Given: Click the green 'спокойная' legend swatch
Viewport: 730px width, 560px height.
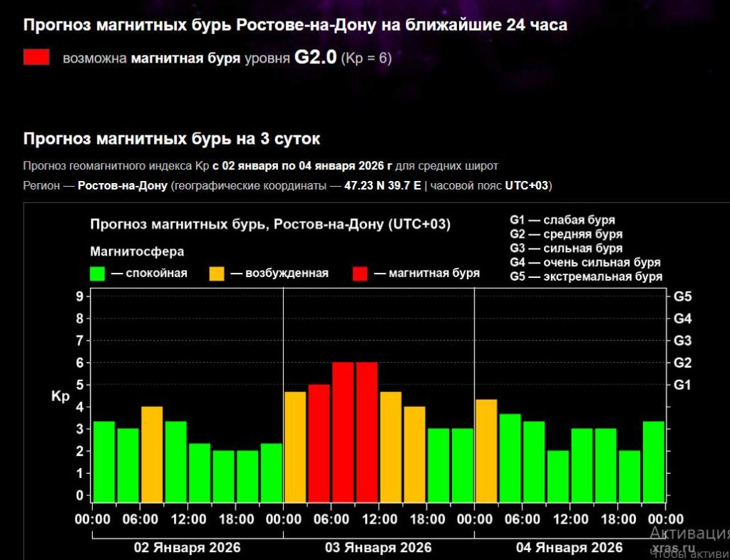Looking at the screenshot, I should tap(98, 274).
